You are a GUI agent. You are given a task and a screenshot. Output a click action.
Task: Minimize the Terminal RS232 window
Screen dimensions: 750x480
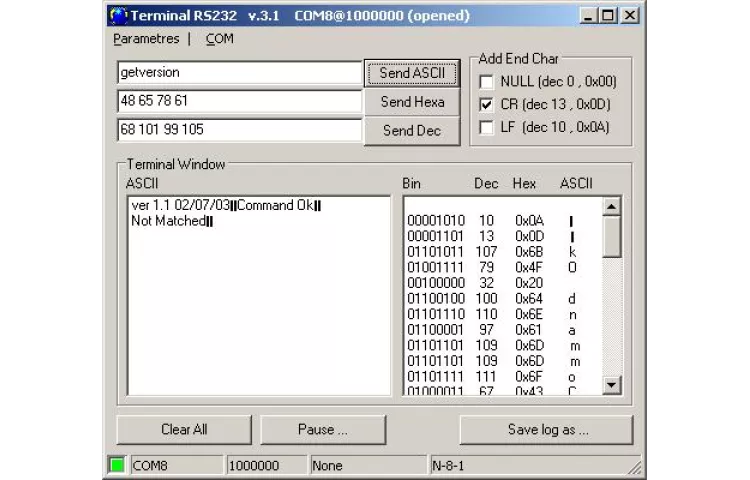[589, 16]
